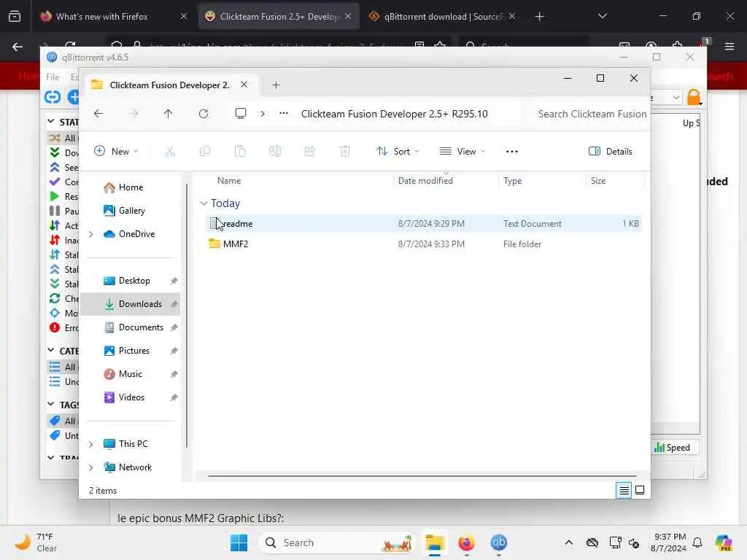Refresh the Explorer folder view

(204, 114)
